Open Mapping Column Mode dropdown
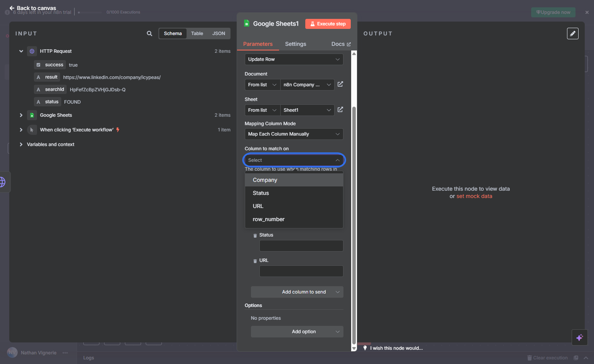The image size is (594, 364). (x=294, y=134)
